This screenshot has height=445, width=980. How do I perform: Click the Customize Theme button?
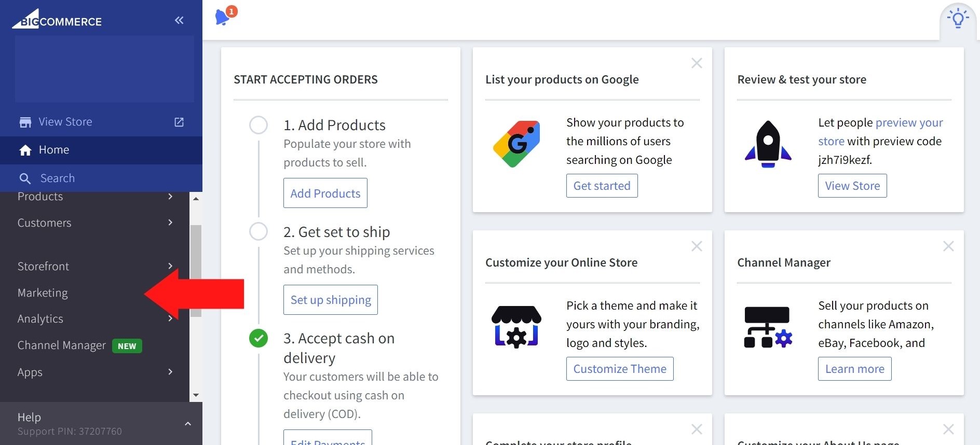point(620,369)
